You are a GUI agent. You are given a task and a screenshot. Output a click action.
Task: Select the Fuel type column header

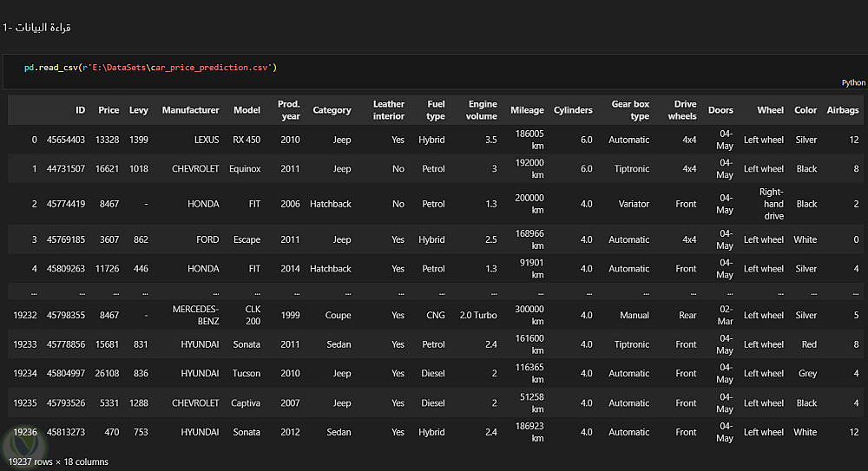coord(436,110)
